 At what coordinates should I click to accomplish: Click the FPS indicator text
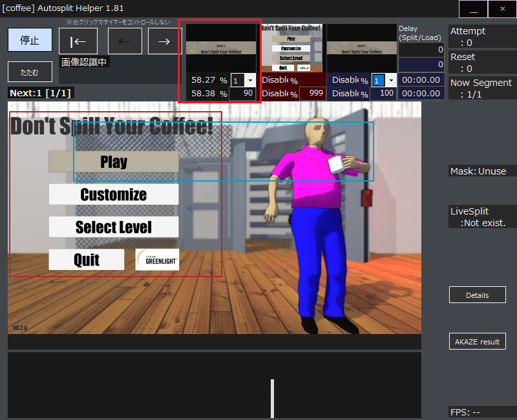click(x=465, y=412)
